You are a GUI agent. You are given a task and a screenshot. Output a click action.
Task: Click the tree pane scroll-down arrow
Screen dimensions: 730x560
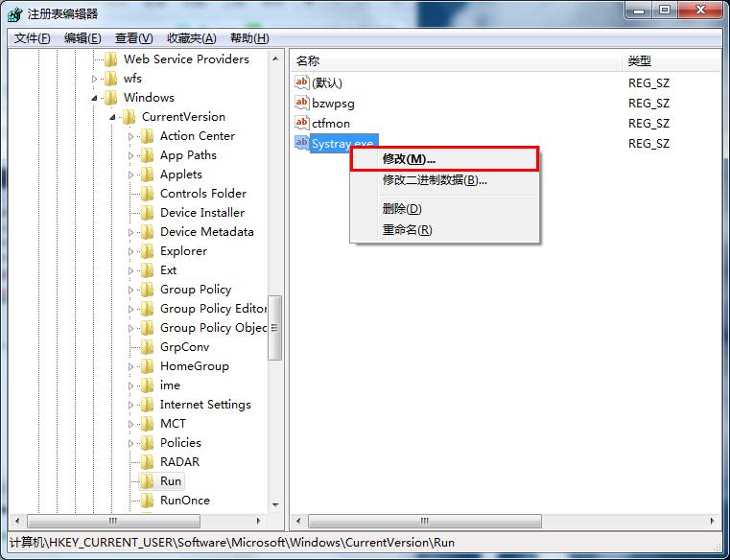tap(275, 504)
